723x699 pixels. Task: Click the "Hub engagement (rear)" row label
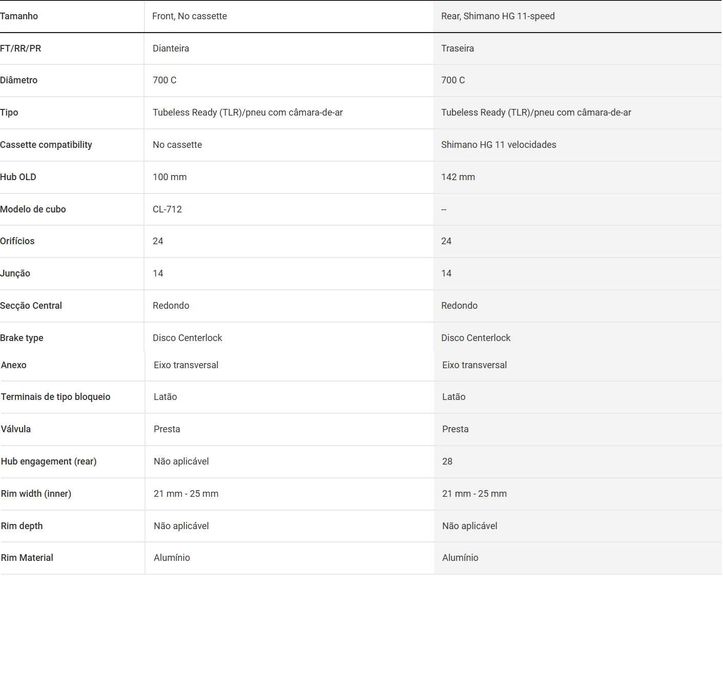pos(49,461)
